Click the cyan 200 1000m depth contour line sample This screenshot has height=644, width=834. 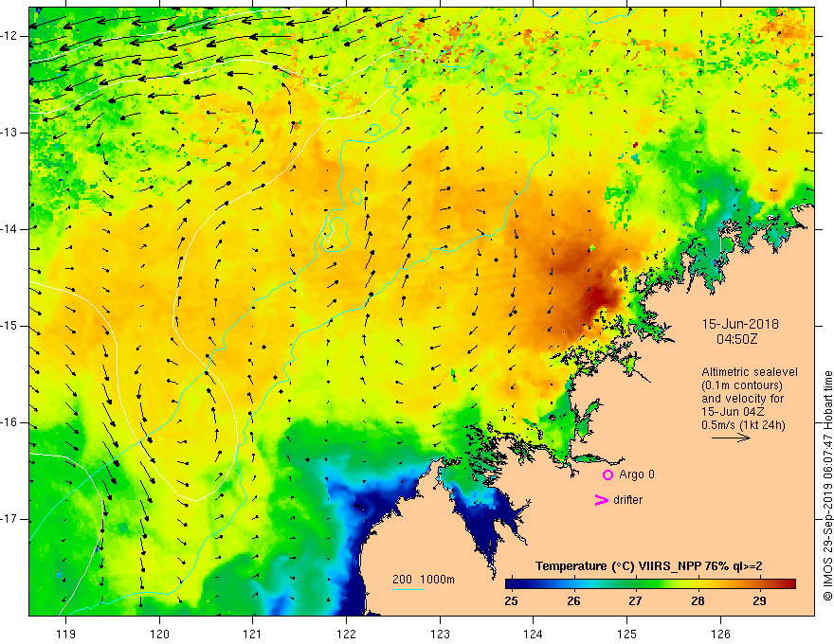[x=408, y=589]
